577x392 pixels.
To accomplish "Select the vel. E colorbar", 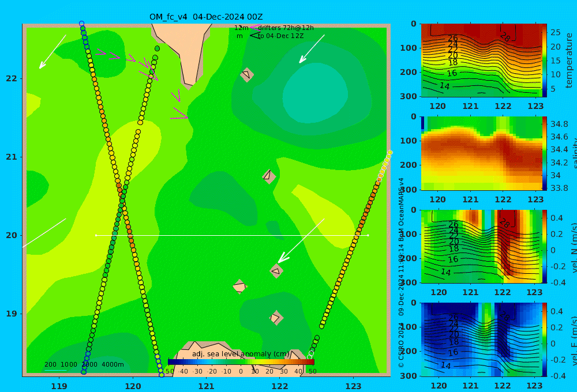I will point(545,340).
